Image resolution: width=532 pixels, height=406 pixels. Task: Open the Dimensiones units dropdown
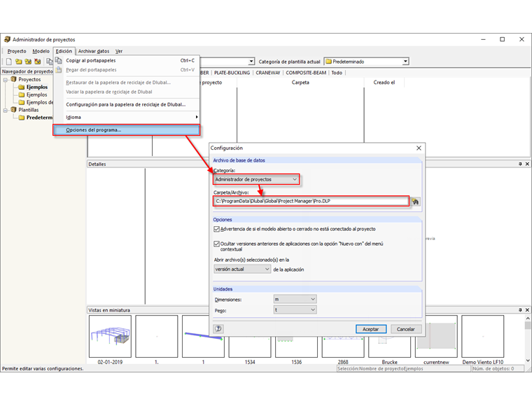295,299
